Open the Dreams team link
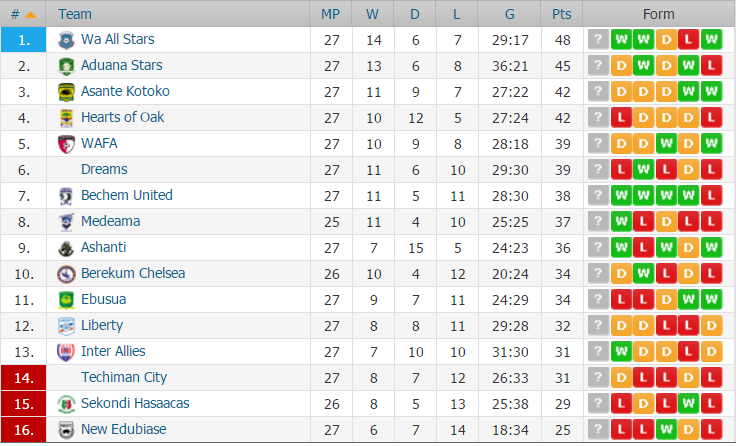 pyautogui.click(x=104, y=169)
